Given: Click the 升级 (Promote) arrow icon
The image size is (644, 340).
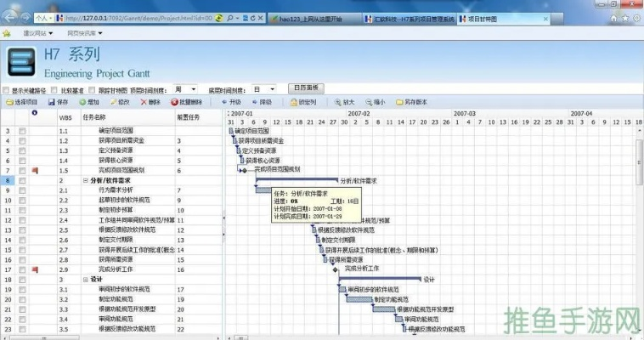Looking at the screenshot, I should [x=224, y=102].
